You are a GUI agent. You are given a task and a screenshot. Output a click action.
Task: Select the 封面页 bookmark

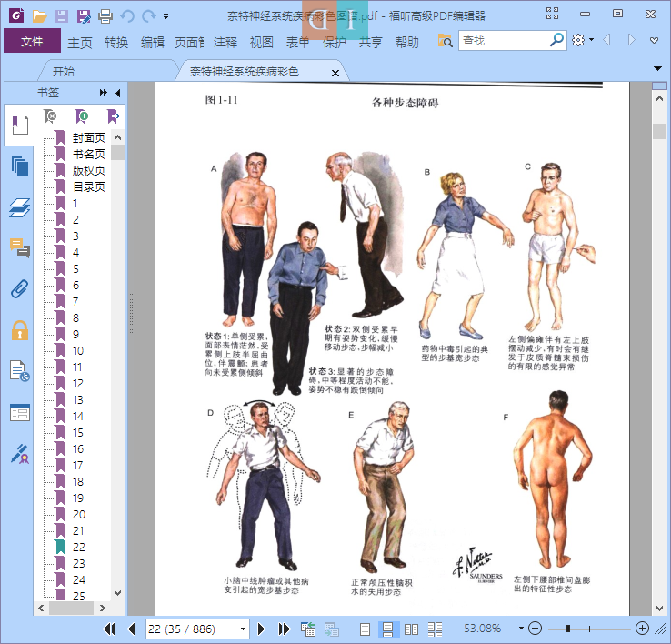click(x=88, y=138)
